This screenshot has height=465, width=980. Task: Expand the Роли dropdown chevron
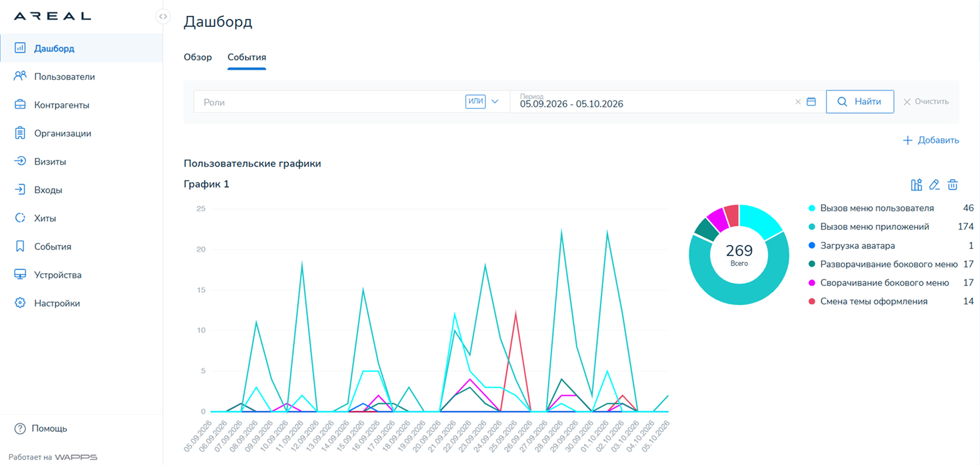[x=495, y=102]
